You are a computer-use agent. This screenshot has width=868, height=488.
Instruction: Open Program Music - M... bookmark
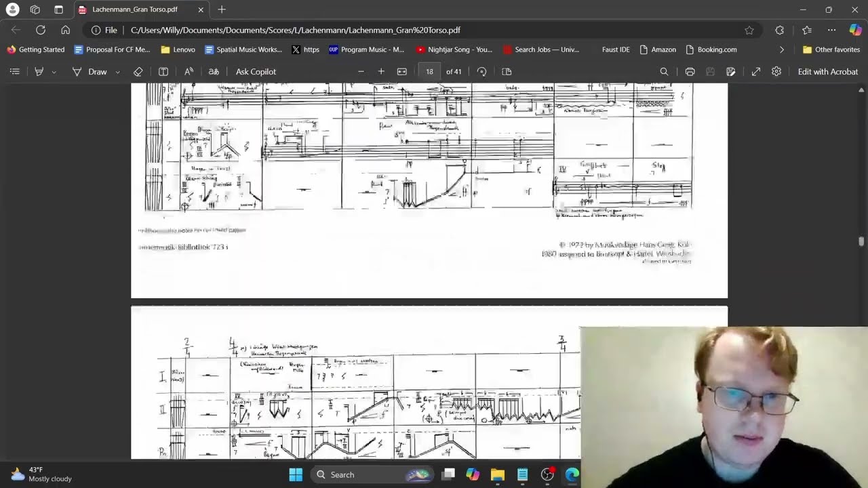[366, 49]
